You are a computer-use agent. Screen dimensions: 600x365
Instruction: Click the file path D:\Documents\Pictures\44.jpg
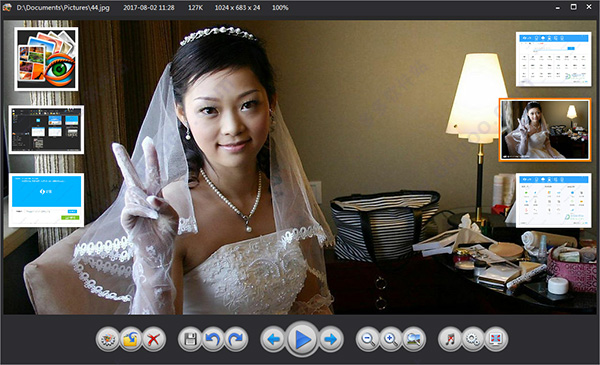point(63,8)
